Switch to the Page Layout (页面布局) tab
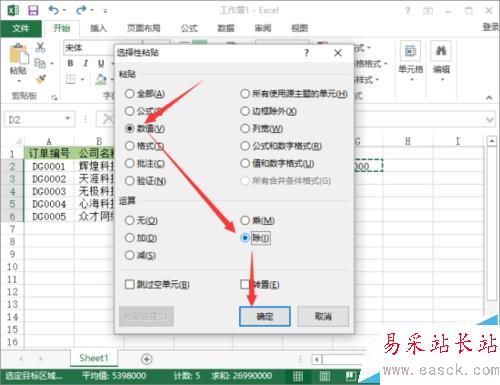The height and width of the screenshot is (385, 500). point(144,29)
